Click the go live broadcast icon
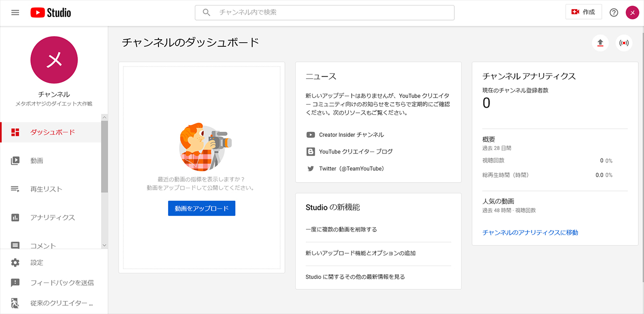The height and width of the screenshot is (314, 644). (x=624, y=43)
